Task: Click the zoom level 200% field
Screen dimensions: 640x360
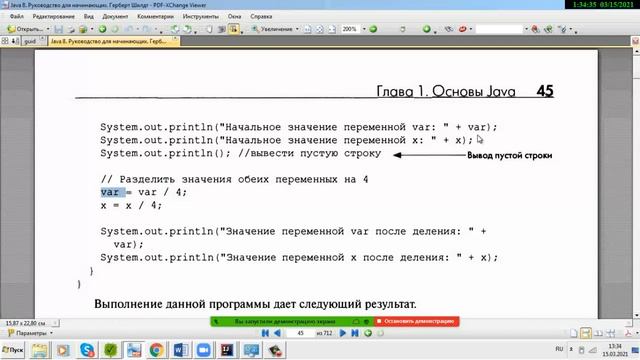Action: pos(350,29)
